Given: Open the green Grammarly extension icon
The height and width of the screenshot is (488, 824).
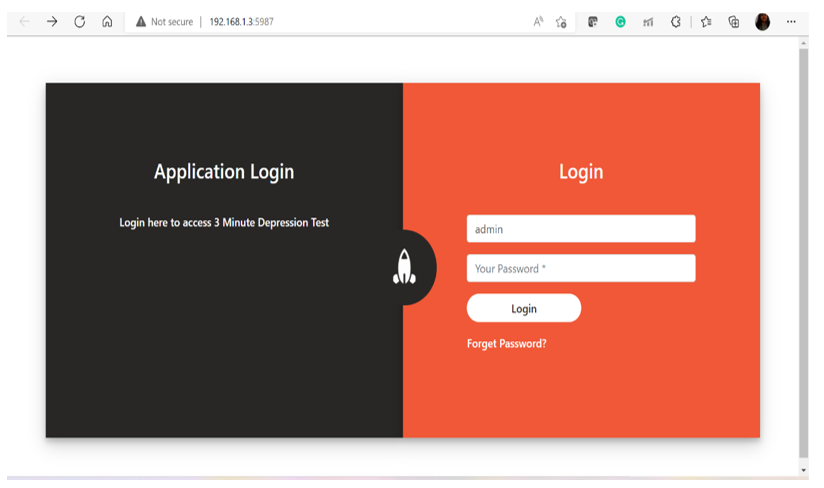Looking at the screenshot, I should point(620,21).
